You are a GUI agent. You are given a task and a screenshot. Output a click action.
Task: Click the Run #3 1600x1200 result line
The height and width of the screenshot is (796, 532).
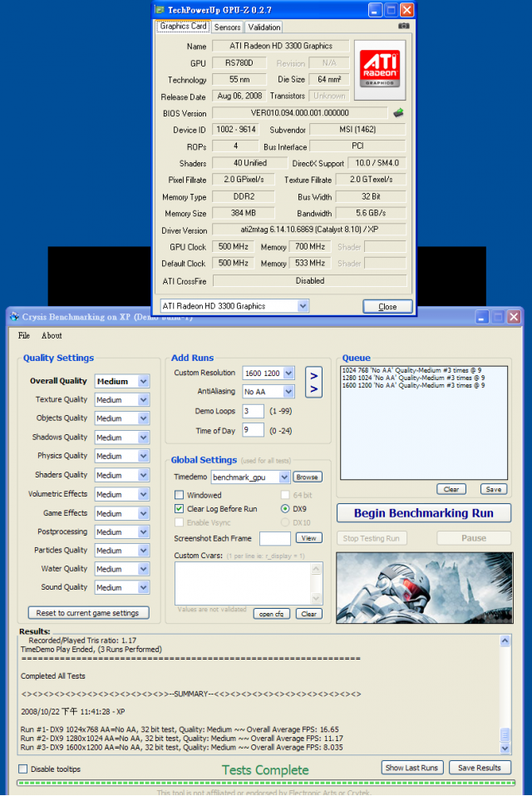click(181, 747)
